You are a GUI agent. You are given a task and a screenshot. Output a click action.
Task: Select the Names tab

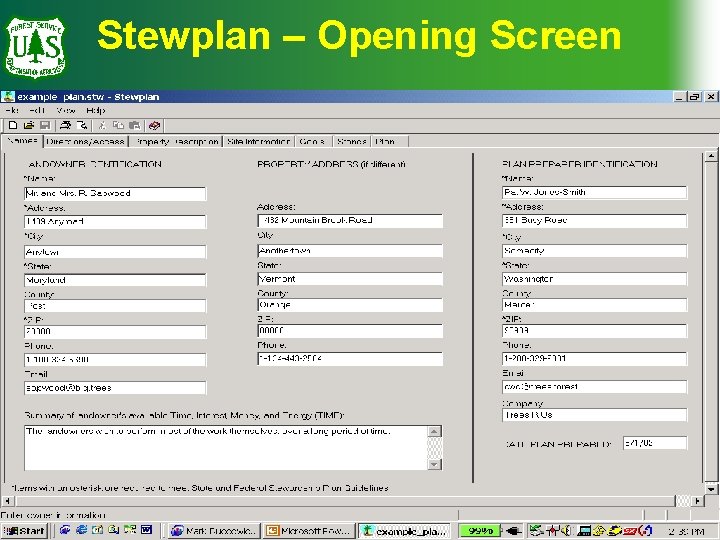22,141
